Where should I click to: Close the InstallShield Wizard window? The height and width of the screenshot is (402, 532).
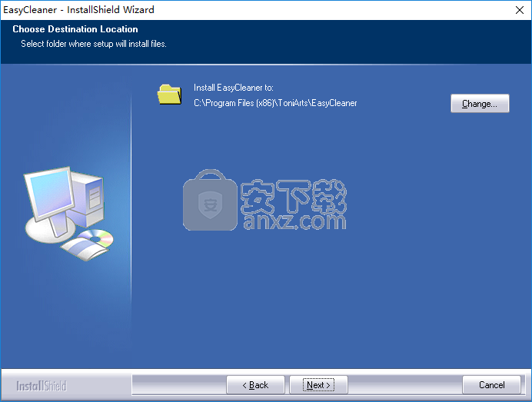(520, 10)
